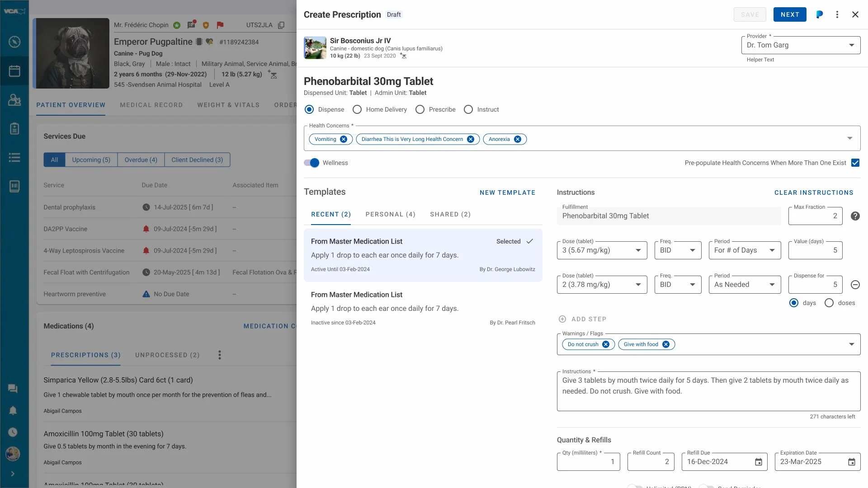Switch to the SHARED (2) templates tab

pyautogui.click(x=450, y=214)
